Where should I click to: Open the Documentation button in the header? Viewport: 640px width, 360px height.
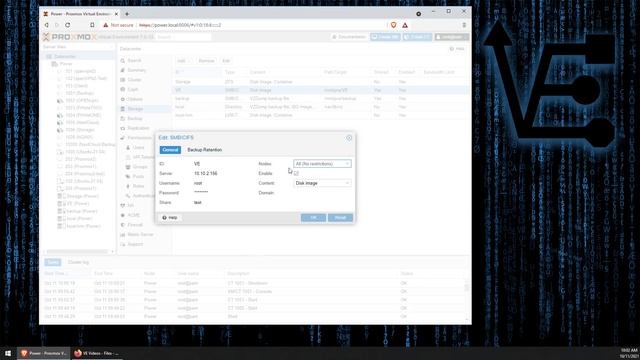coord(349,37)
